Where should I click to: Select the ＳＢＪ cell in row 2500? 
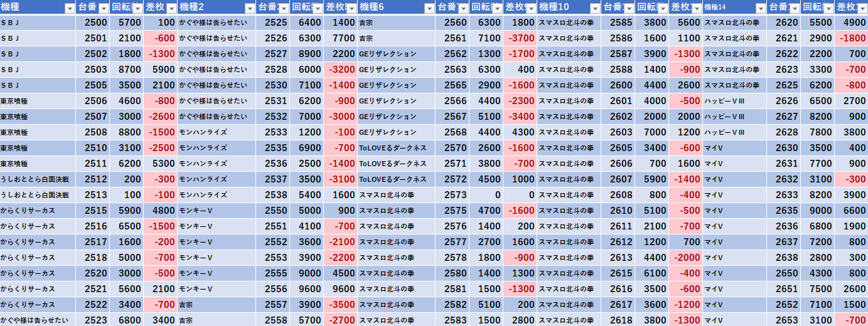click(38, 22)
